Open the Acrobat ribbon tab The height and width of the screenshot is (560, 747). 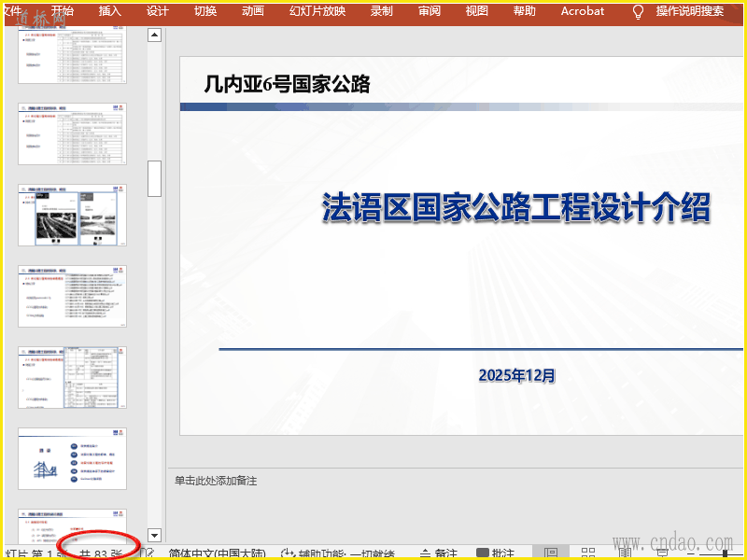point(582,10)
